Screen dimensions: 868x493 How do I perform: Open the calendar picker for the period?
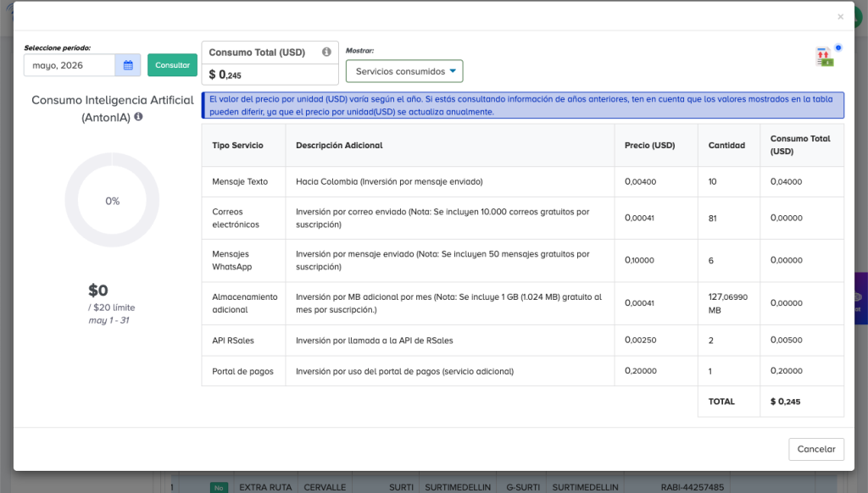[128, 65]
